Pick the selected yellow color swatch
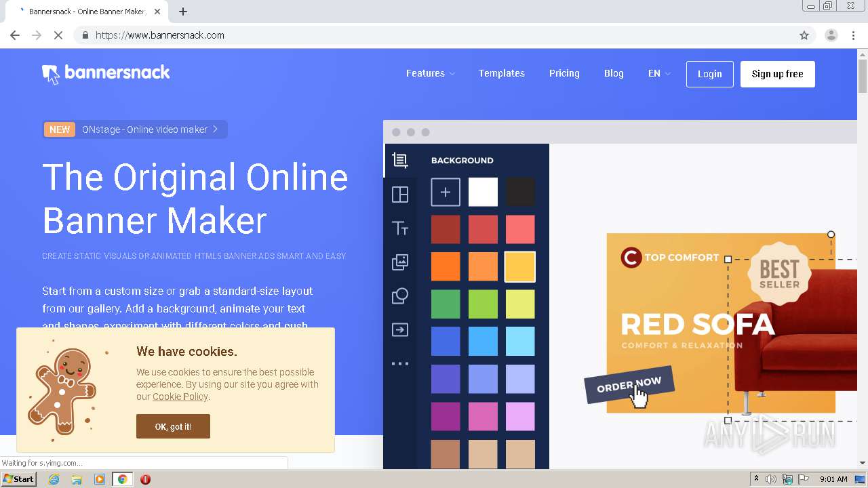868x488 pixels. (520, 267)
